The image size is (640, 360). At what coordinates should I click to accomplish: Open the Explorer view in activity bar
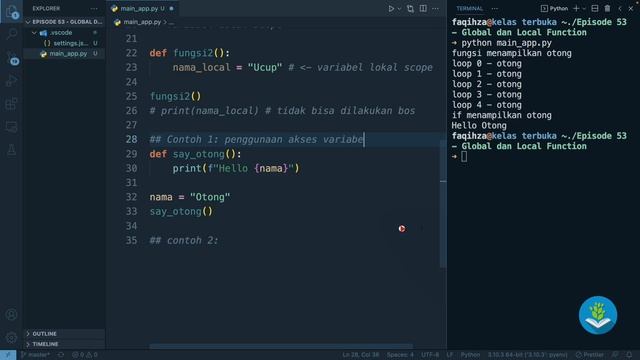pyautogui.click(x=11, y=11)
